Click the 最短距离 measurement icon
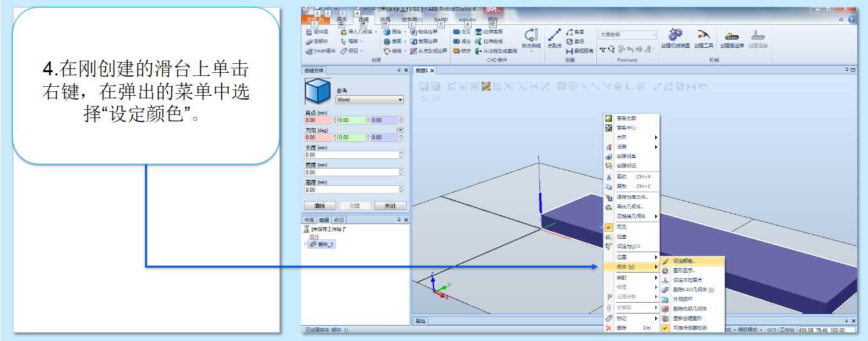The width and height of the screenshot is (868, 341). coord(570,51)
